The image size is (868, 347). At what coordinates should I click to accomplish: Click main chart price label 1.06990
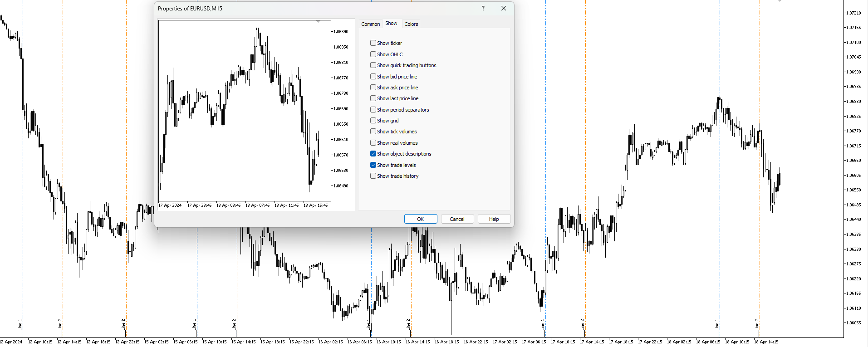[853, 72]
